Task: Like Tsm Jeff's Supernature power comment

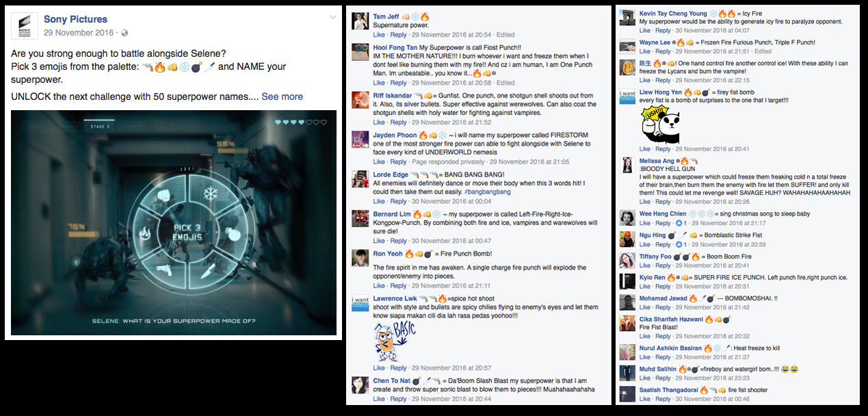Action: coord(379,35)
